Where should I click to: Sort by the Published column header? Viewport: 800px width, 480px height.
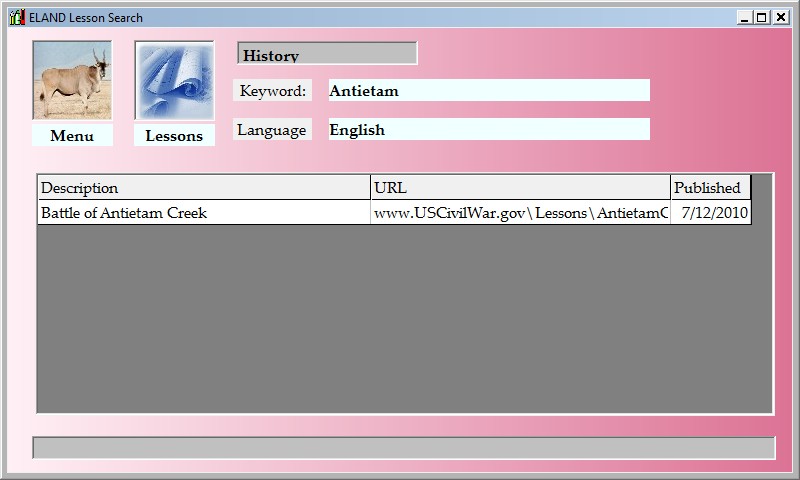tap(710, 187)
